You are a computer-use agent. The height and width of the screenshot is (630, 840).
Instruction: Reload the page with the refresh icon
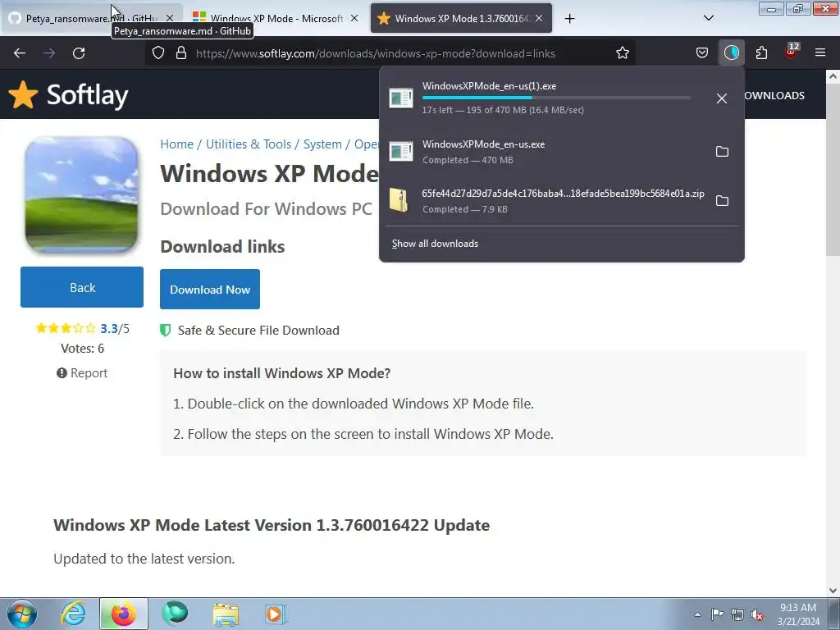coord(79,53)
